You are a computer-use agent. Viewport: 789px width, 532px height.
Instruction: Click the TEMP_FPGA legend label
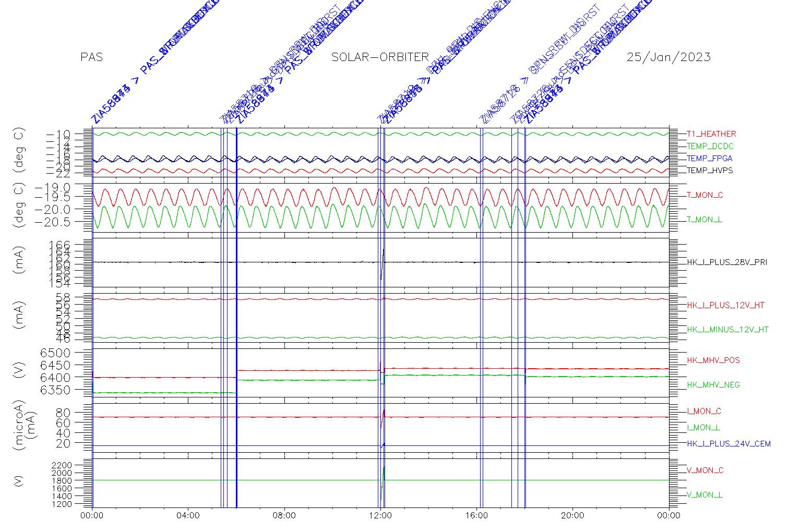(x=710, y=159)
